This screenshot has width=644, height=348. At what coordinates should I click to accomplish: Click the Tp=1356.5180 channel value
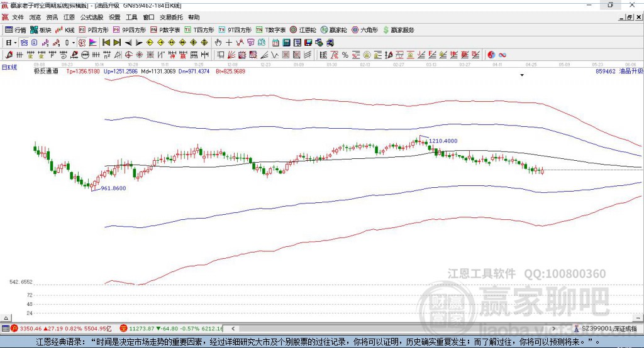[83, 72]
